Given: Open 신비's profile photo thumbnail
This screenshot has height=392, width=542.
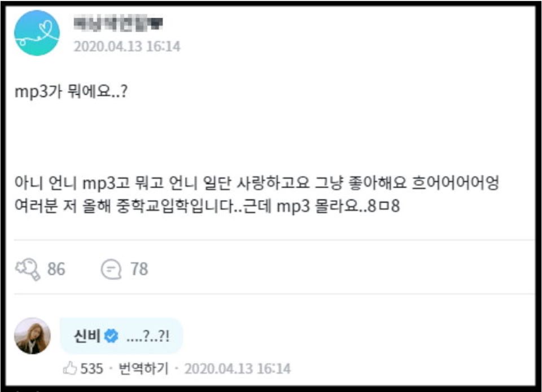Looking at the screenshot, I should [33, 336].
